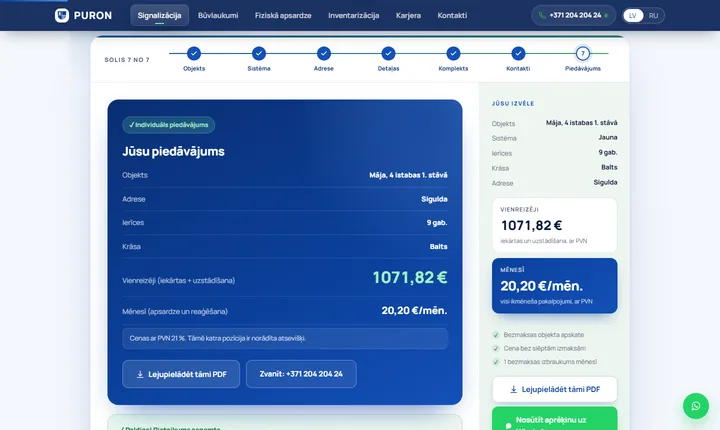Click the phone icon in header

(x=542, y=15)
